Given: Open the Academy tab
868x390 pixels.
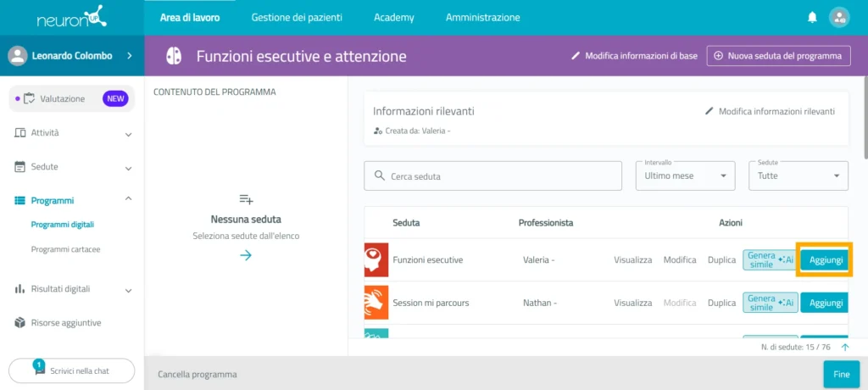Looking at the screenshot, I should tap(393, 18).
